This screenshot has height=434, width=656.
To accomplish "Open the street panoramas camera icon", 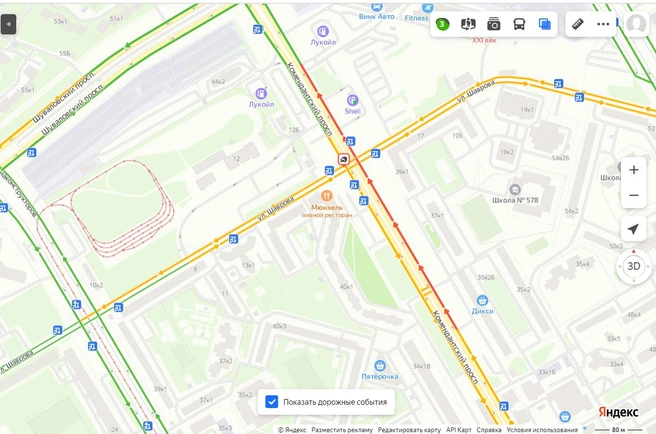I will (494, 24).
